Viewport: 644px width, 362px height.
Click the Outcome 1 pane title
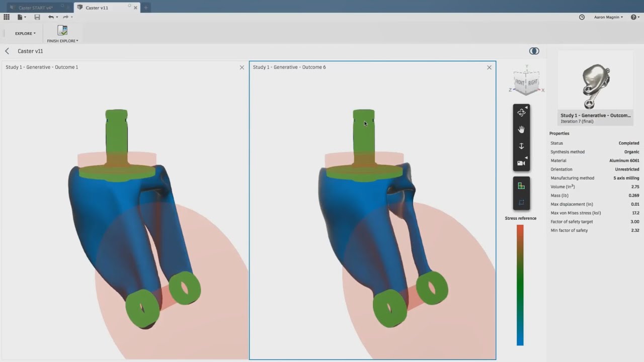click(x=42, y=67)
